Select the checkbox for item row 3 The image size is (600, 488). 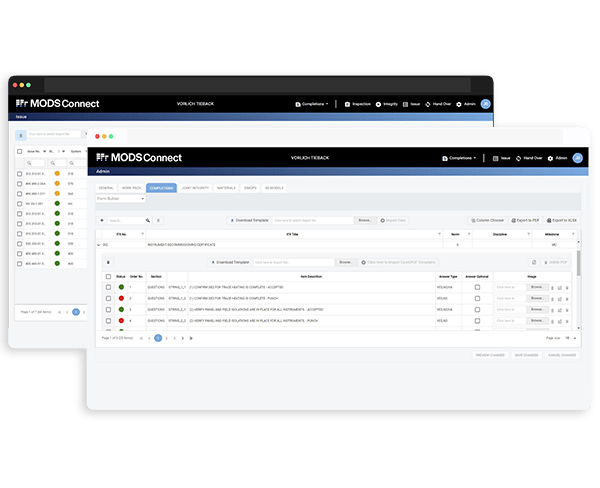108,310
